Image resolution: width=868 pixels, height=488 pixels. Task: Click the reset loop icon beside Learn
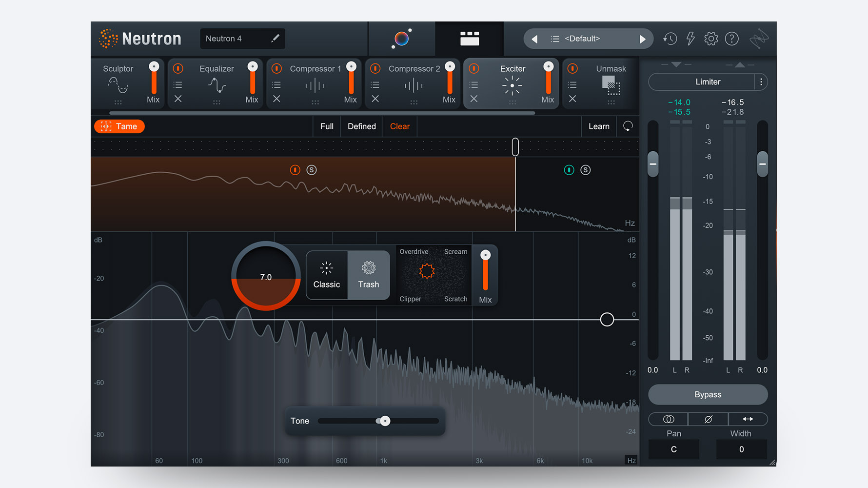(x=628, y=126)
